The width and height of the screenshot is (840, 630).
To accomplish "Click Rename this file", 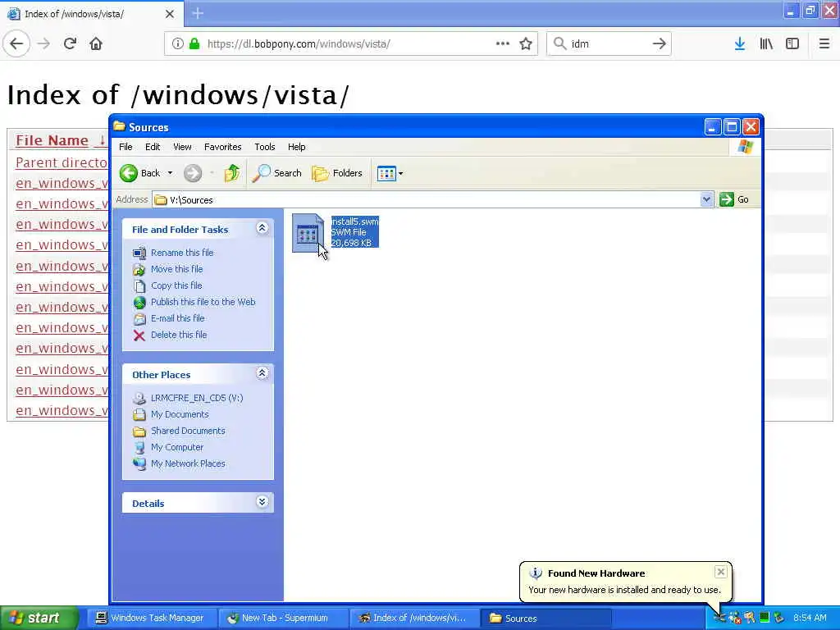I will (x=182, y=253).
